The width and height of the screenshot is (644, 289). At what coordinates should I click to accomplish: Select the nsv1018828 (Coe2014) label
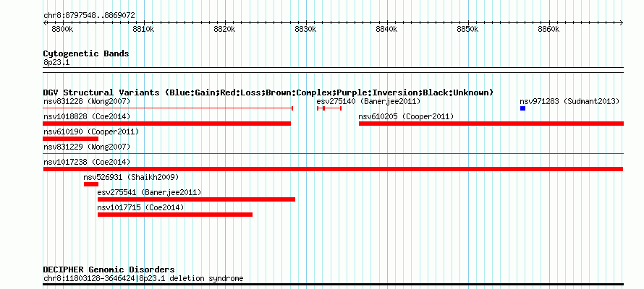(x=87, y=117)
